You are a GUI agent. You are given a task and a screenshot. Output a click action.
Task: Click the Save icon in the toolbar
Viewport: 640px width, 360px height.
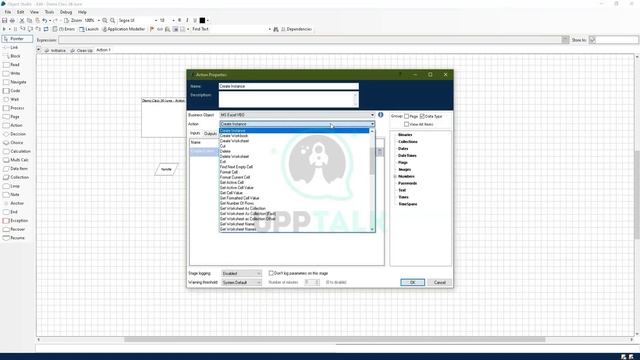4,20
